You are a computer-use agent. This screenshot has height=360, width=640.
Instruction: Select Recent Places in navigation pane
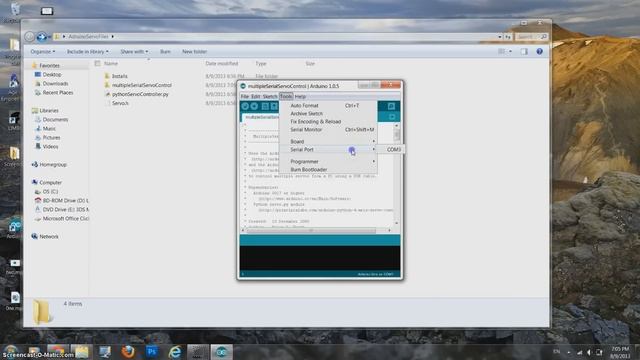(54, 93)
